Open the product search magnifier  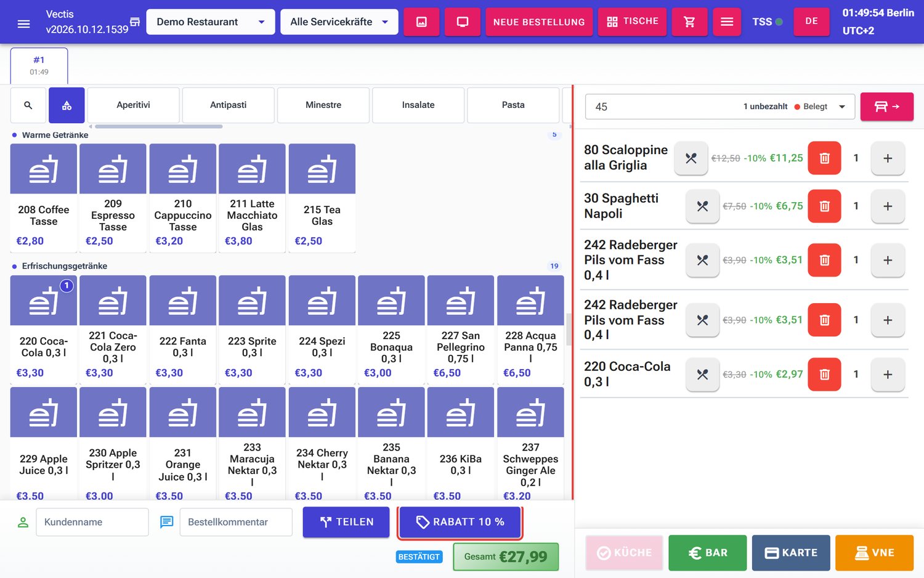click(28, 105)
